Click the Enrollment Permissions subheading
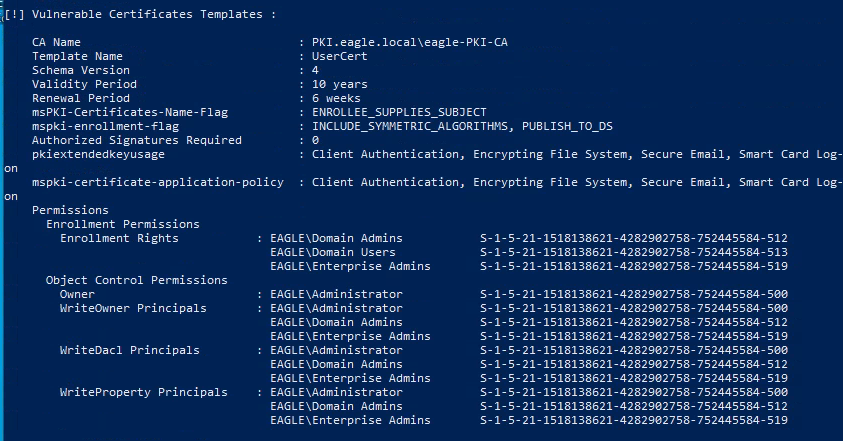 (122, 224)
